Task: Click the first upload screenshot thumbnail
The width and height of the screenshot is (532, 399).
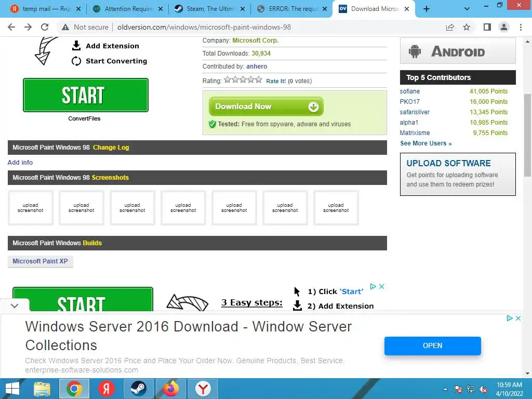Action: pyautogui.click(x=31, y=208)
